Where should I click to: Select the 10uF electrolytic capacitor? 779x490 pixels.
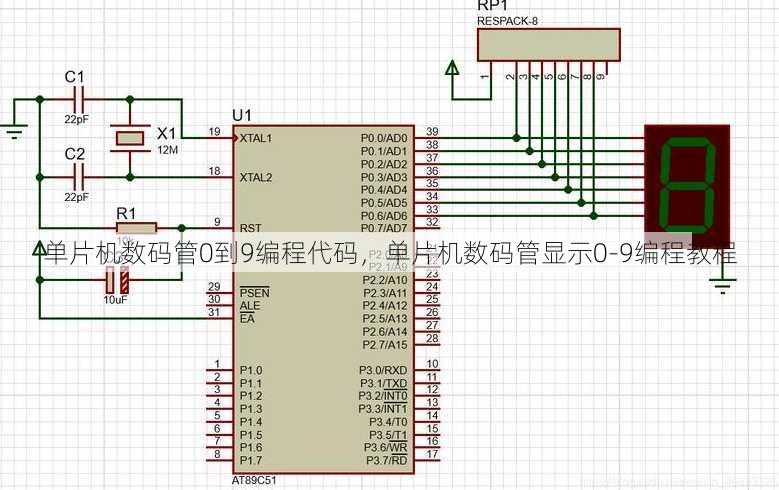117,280
